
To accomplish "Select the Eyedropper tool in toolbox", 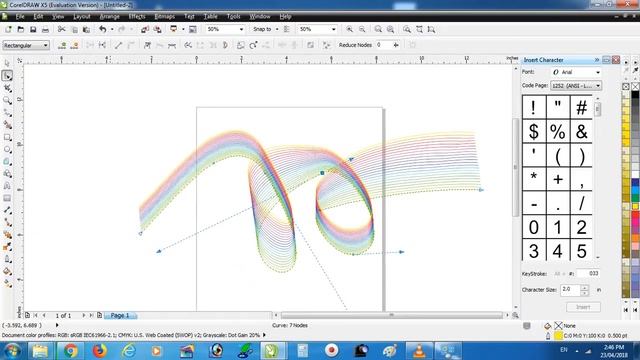I will 7,247.
